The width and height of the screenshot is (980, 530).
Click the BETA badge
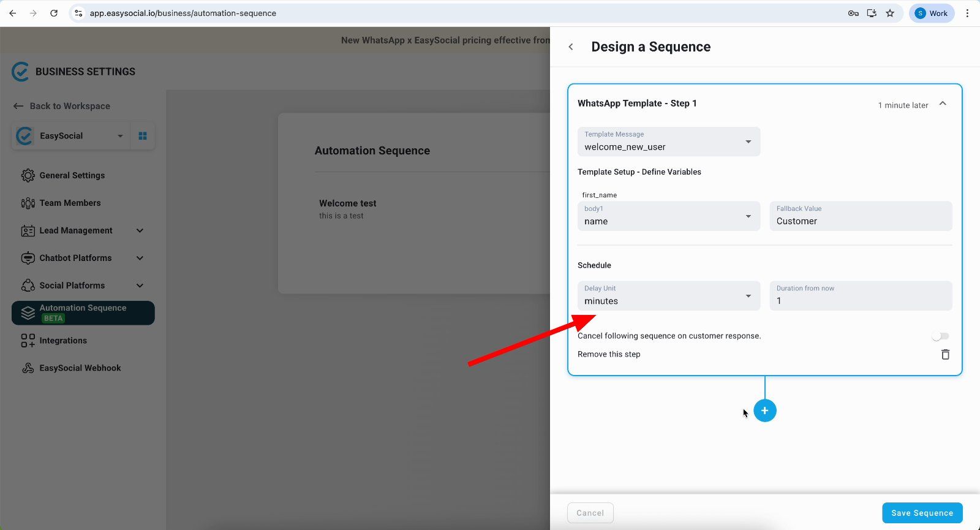(x=53, y=318)
